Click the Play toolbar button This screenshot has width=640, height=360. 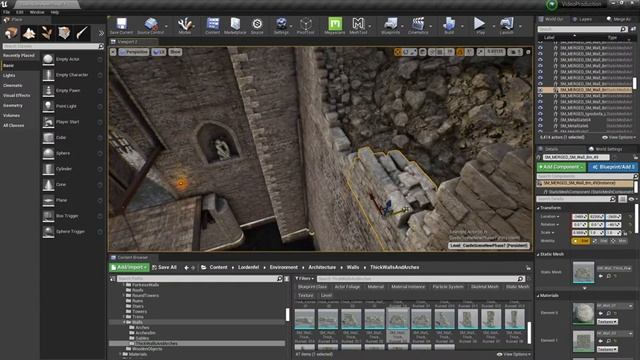480,25
